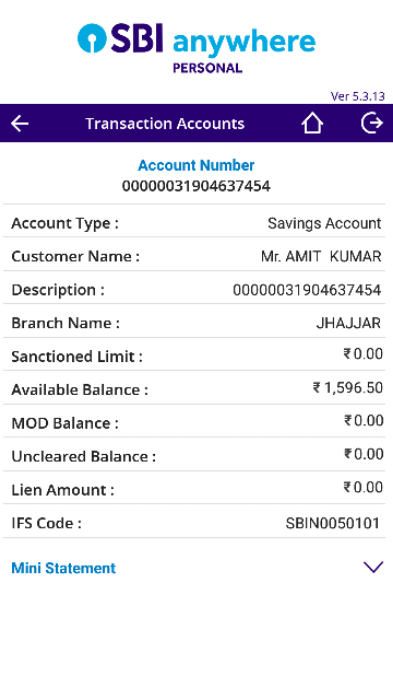Go to home via house icon

[312, 123]
